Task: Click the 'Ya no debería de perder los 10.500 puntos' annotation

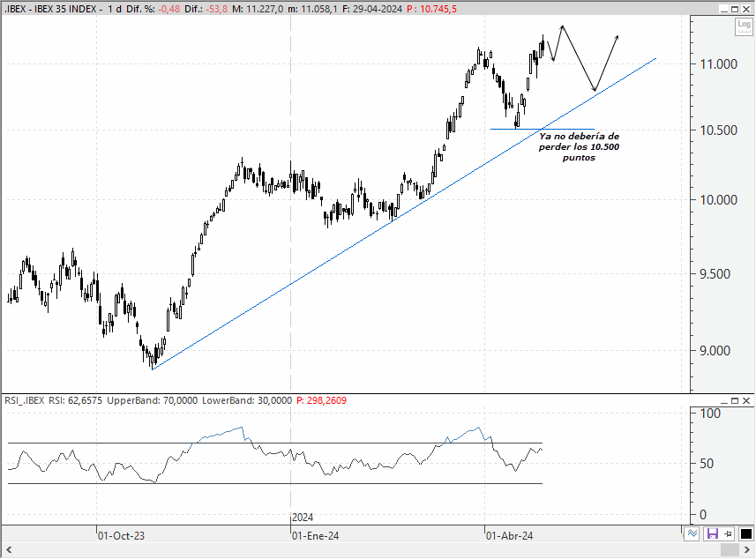Action: [x=579, y=147]
